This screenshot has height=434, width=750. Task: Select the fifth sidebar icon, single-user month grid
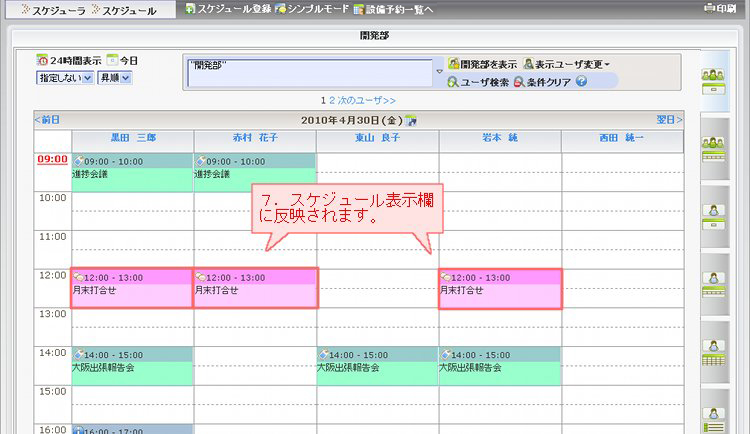tap(713, 353)
